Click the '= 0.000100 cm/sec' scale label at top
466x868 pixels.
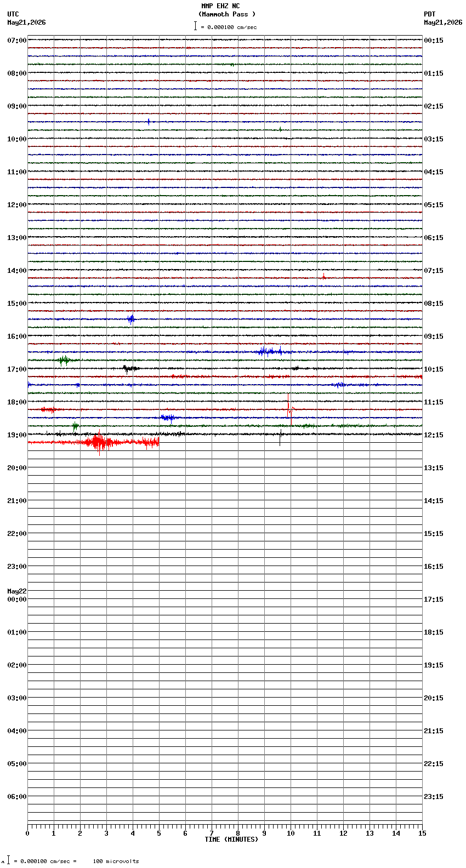coord(229,27)
